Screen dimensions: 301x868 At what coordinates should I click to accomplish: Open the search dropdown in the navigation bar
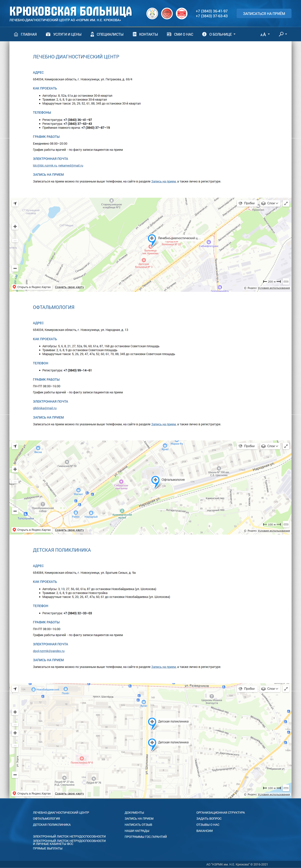click(283, 34)
